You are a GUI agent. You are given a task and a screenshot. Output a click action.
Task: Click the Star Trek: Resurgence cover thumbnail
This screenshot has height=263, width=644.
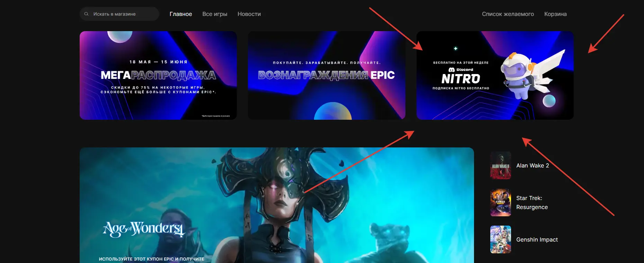coord(501,202)
